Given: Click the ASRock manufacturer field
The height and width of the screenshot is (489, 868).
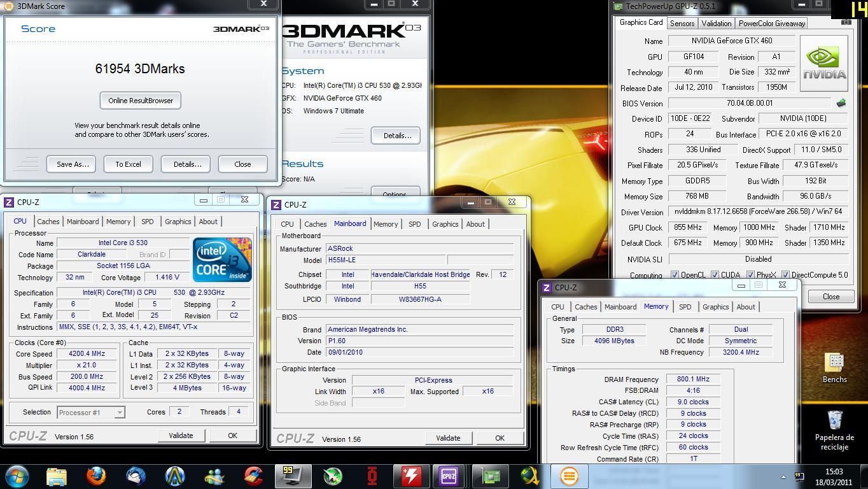Looking at the screenshot, I should point(419,249).
